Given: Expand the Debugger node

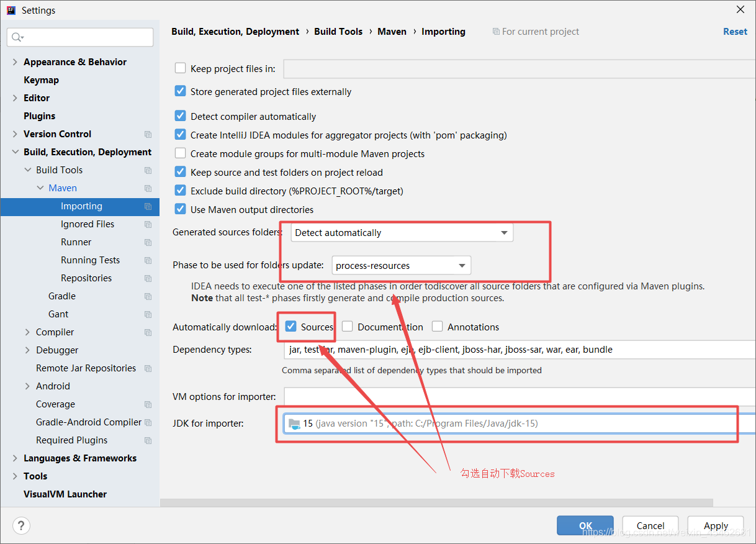Looking at the screenshot, I should [27, 350].
